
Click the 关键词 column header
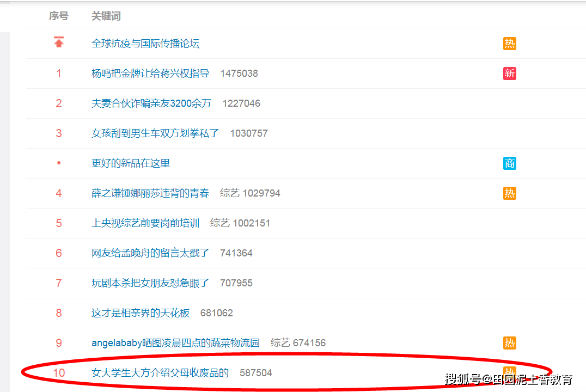106,16
